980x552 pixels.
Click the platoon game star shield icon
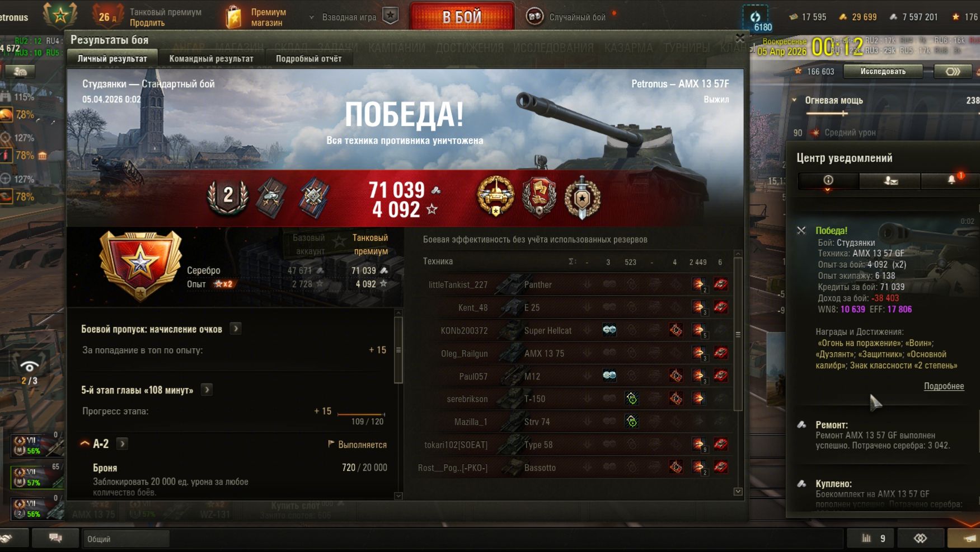coord(391,16)
